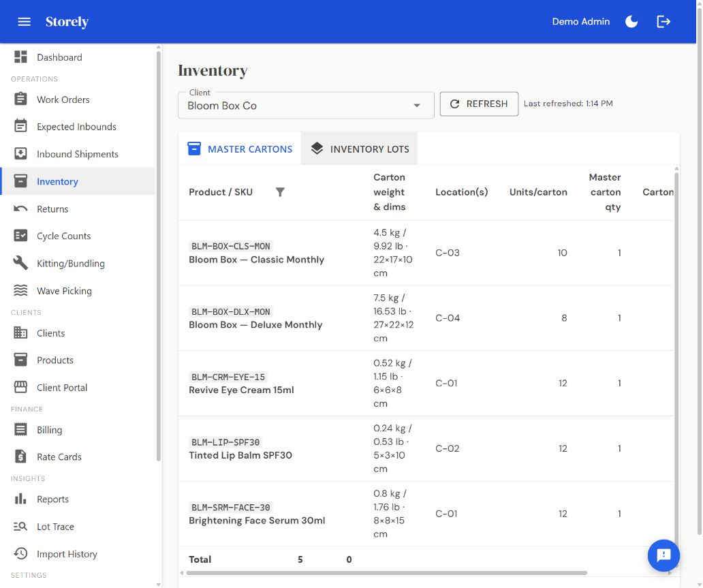Open the Client dropdown Bloom Box Co

306,106
